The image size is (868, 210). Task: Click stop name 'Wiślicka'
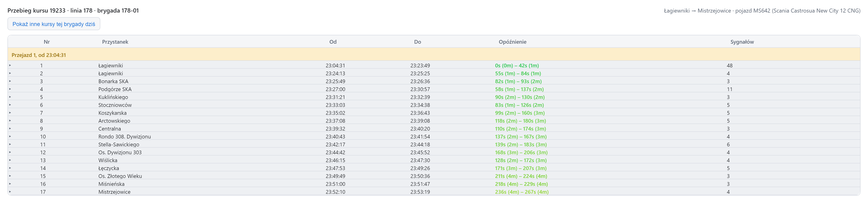pos(108,161)
